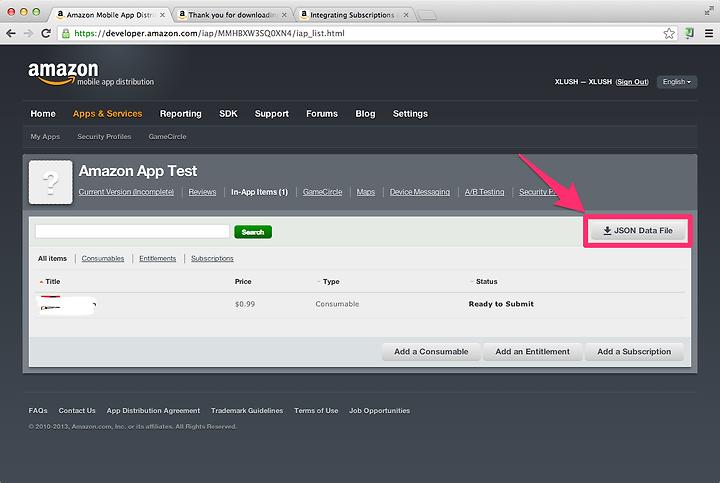Click the Add a Subscription button
The image size is (720, 483).
(x=634, y=352)
